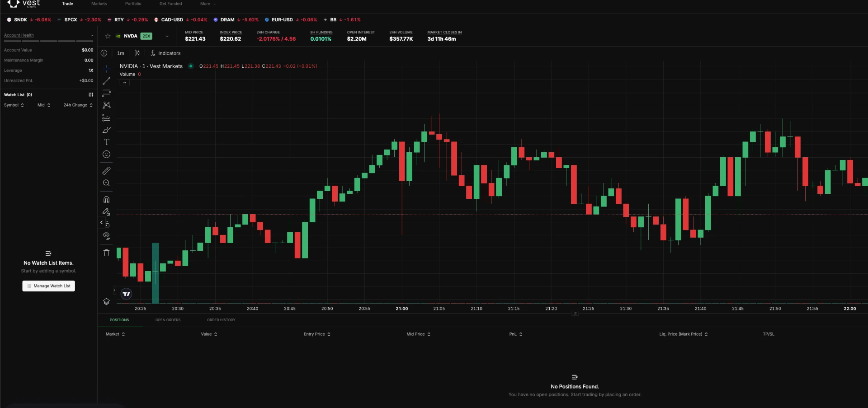Expand the NVDA market selector chevron
Viewport: 868px width, 408px height.
167,36
